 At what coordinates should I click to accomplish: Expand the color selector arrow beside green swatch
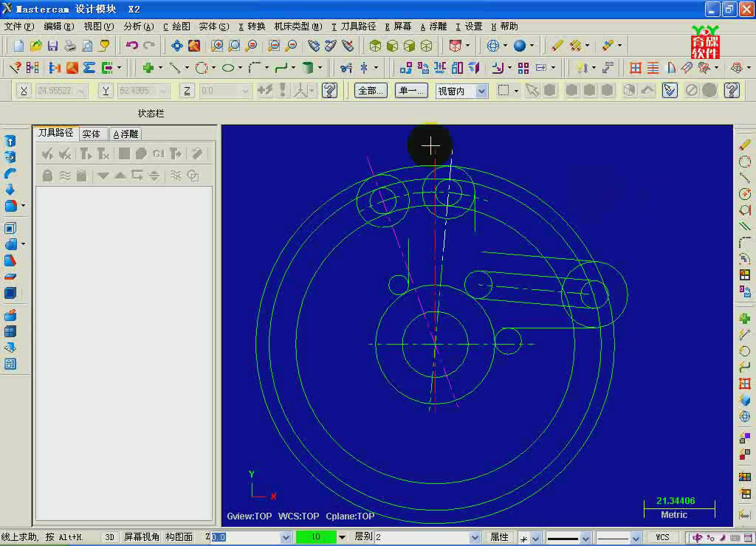click(342, 537)
